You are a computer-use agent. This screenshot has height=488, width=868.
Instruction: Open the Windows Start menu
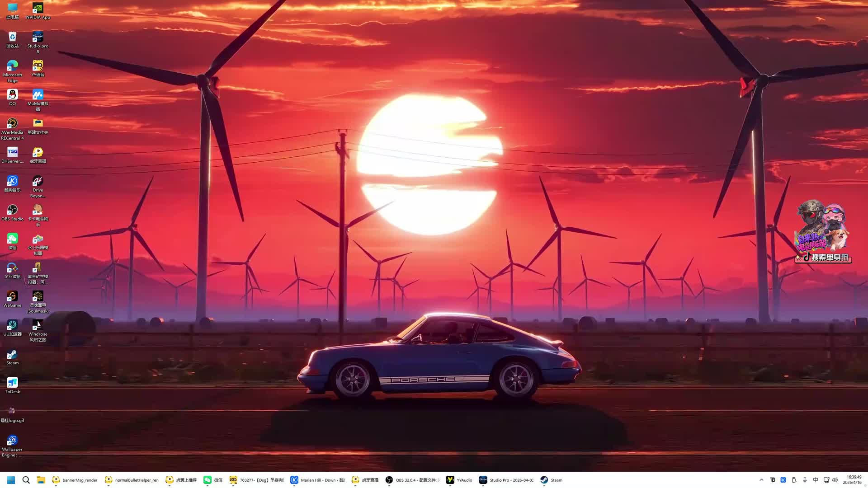(11, 480)
